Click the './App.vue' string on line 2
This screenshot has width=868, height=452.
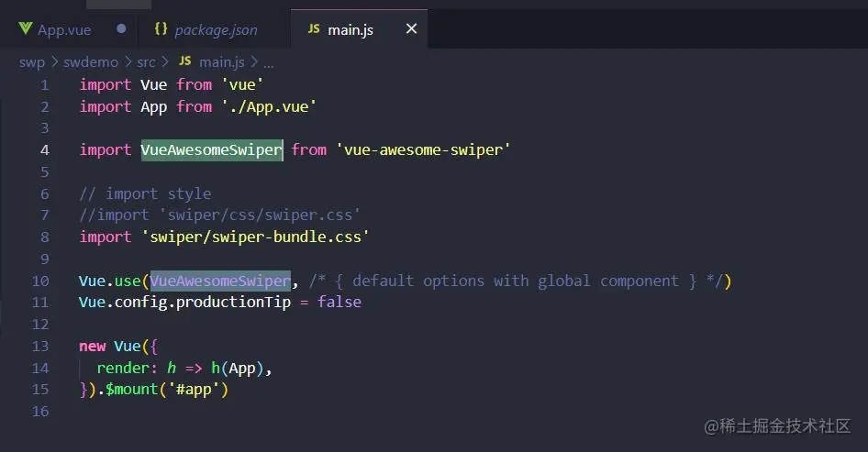[x=269, y=106]
